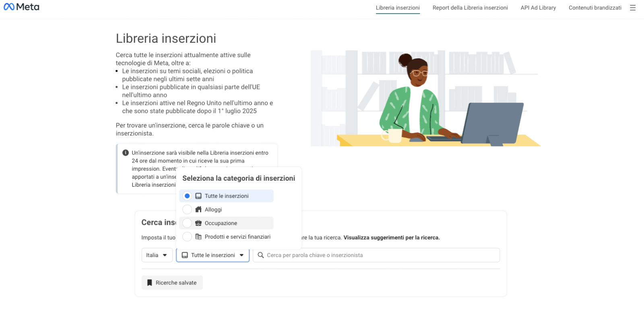Click the Cerca inserzioni section heading
The image size is (644, 309).
(x=159, y=222)
